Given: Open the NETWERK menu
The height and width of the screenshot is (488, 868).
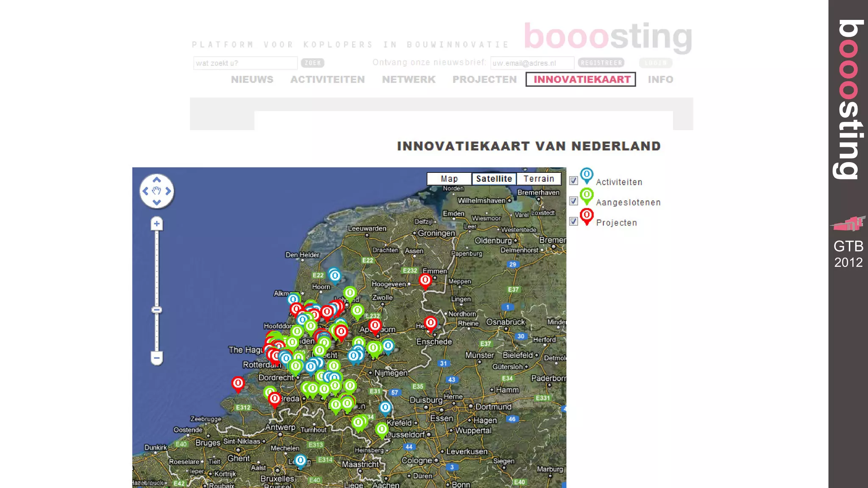Looking at the screenshot, I should tap(409, 80).
